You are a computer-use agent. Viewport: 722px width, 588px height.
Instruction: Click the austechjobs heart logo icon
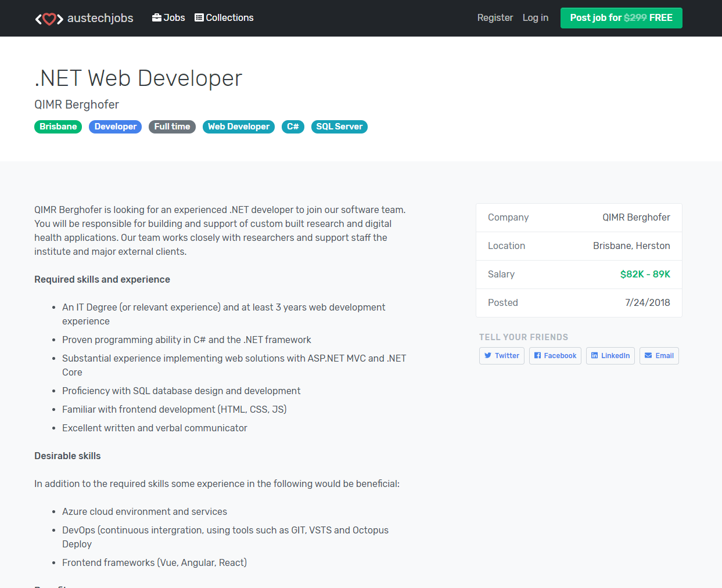49,18
